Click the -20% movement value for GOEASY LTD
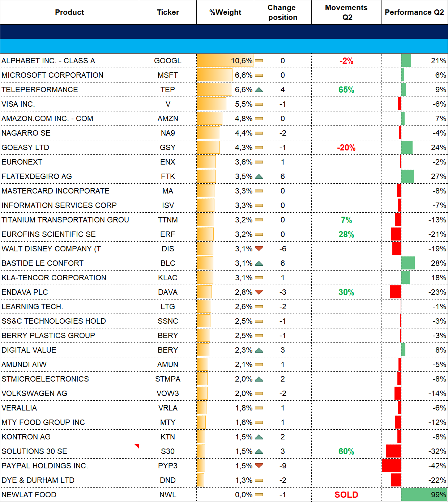The image size is (448, 502). [346, 148]
